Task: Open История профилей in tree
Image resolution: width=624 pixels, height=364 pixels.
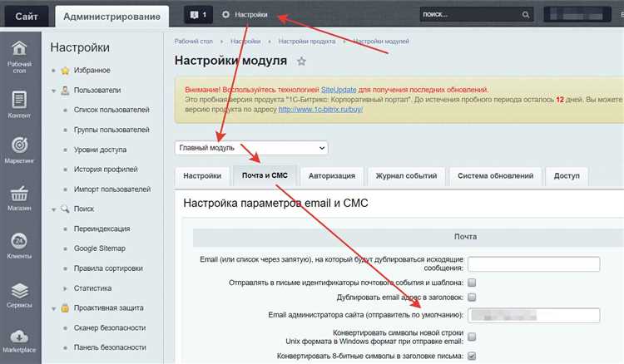Action: [x=106, y=170]
